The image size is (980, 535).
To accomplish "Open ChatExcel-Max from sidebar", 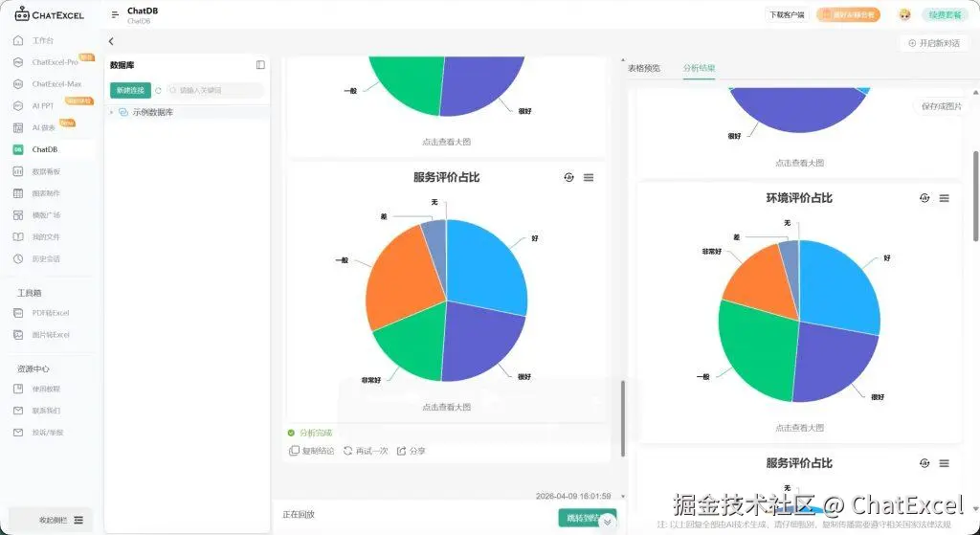I will click(x=56, y=84).
